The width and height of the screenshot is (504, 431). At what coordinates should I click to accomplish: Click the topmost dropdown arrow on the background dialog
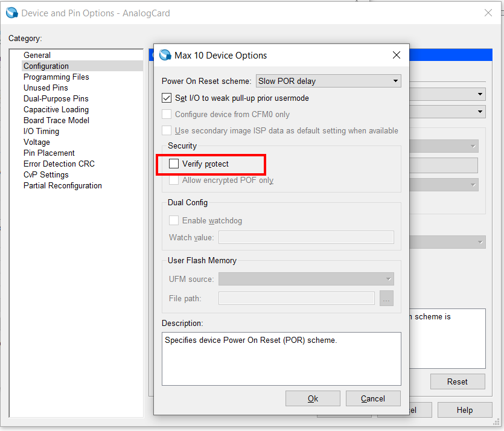[479, 94]
